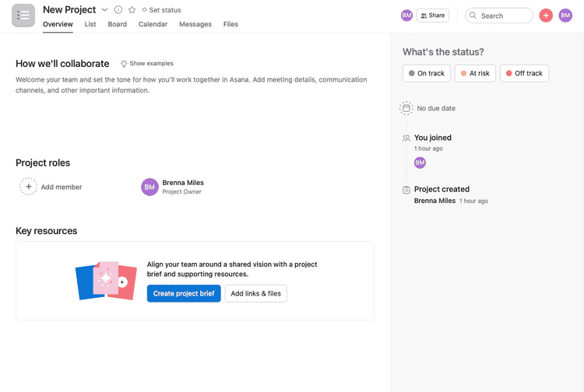Click the Create project brief button

[x=184, y=293]
